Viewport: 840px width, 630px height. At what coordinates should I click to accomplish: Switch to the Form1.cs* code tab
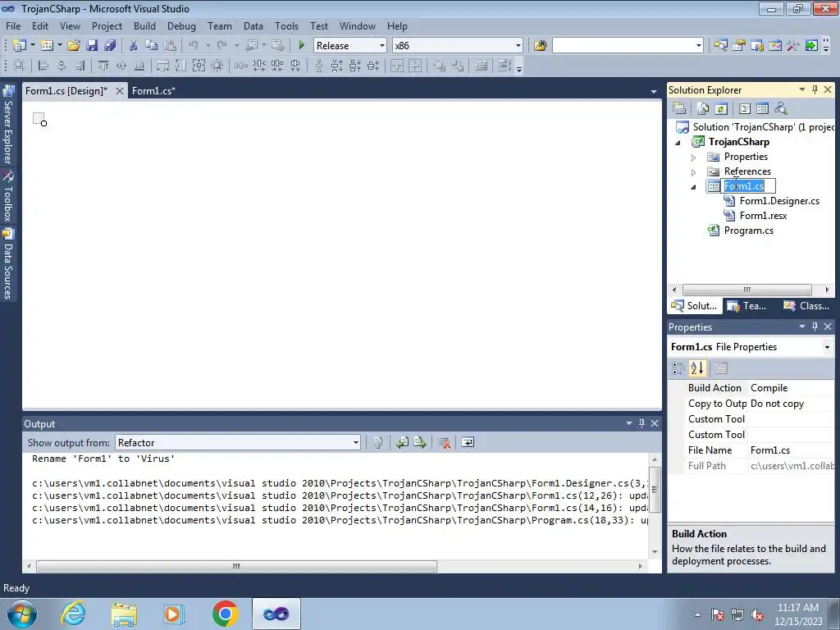[153, 91]
